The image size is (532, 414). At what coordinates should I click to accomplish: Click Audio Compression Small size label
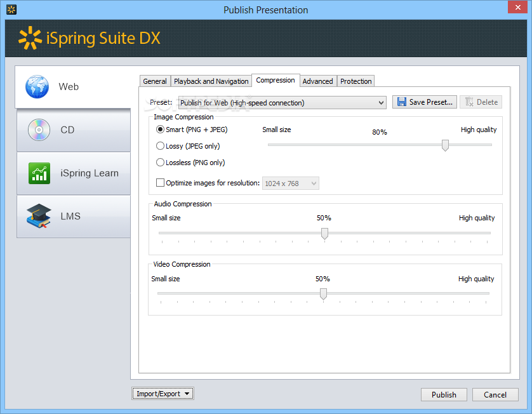click(166, 218)
